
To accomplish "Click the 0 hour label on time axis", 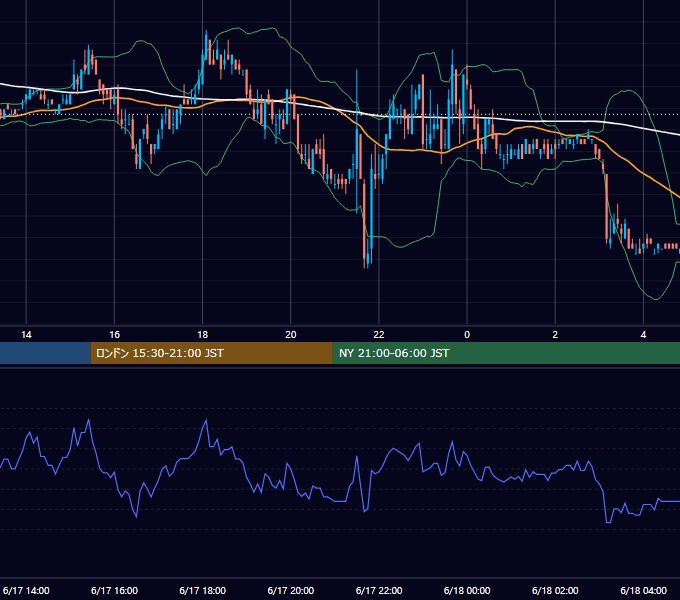I will click(467, 335).
